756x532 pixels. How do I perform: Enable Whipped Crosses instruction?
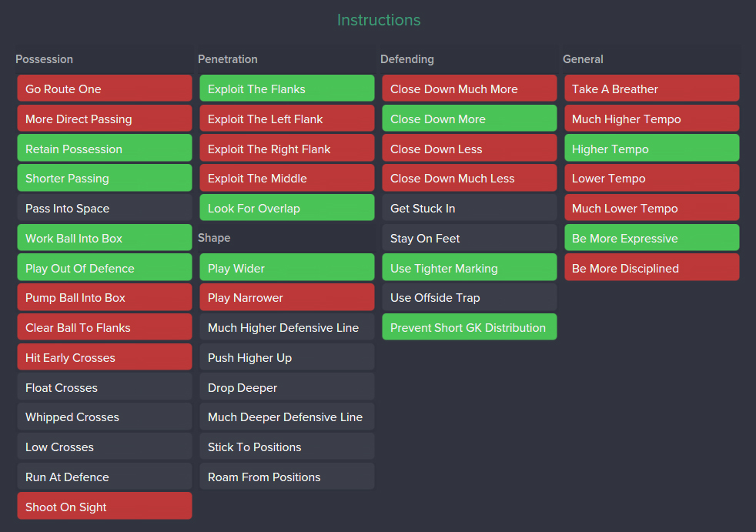[x=104, y=417]
